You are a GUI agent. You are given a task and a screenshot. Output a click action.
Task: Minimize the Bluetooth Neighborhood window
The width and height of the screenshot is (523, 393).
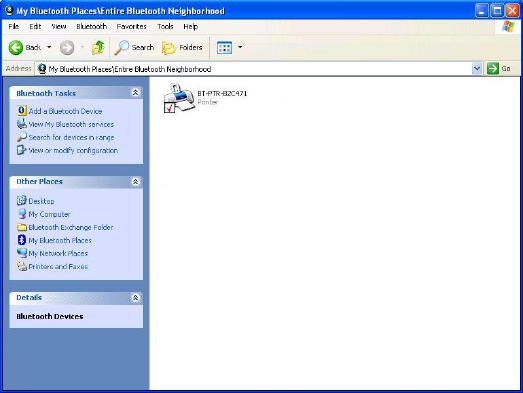pyautogui.click(x=481, y=11)
